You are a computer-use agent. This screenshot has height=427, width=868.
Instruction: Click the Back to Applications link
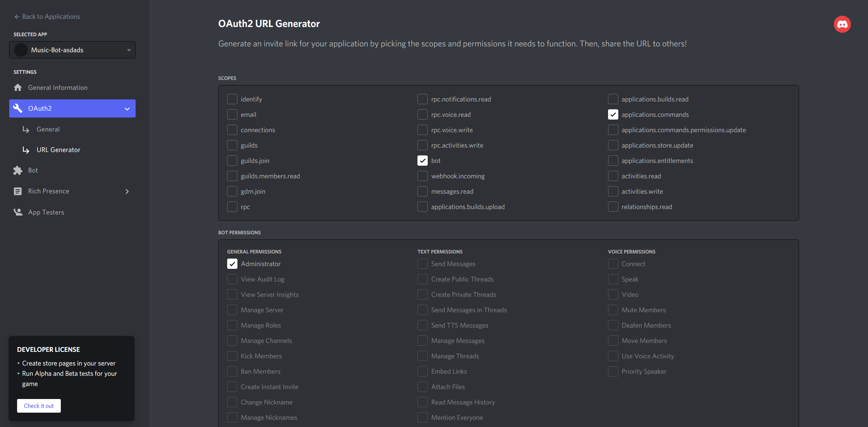click(51, 16)
